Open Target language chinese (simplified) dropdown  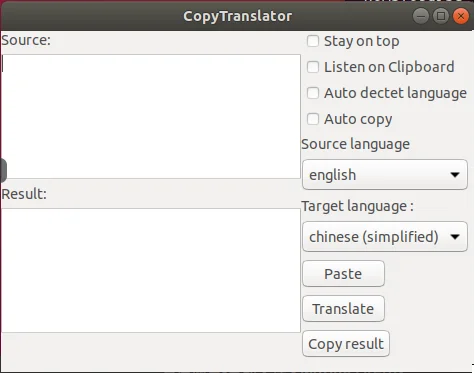pos(385,237)
